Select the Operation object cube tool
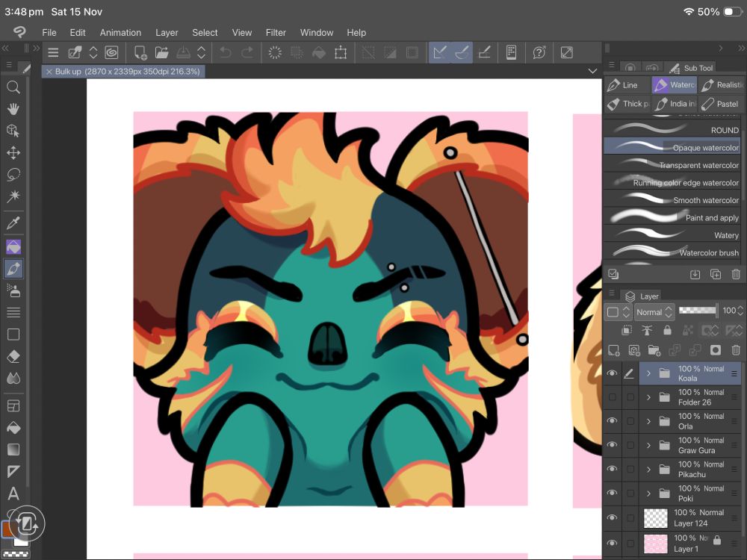Screen dimensions: 747x560 click(13, 131)
